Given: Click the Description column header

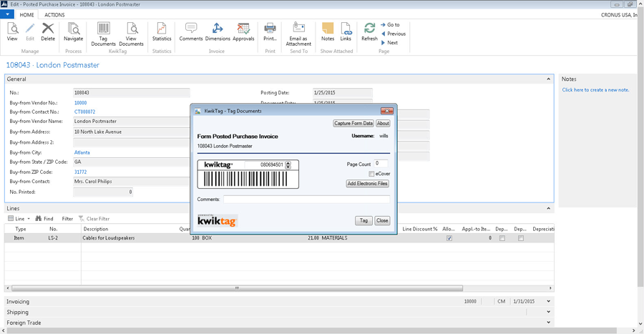Looking at the screenshot, I should pos(96,229).
